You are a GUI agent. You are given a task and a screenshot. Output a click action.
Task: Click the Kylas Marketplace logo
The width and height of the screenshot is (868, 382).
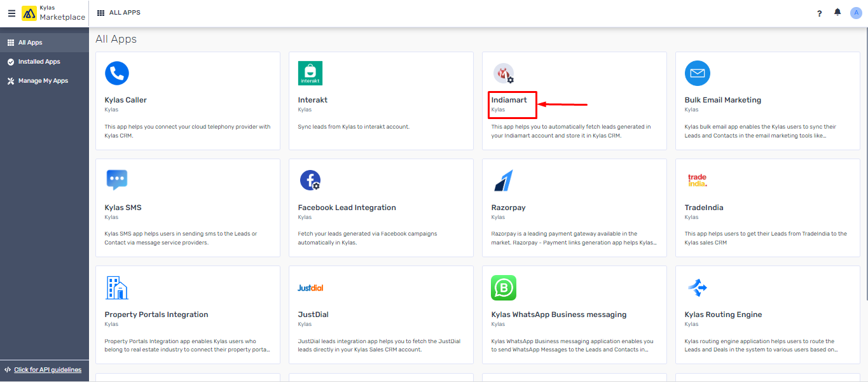[53, 13]
